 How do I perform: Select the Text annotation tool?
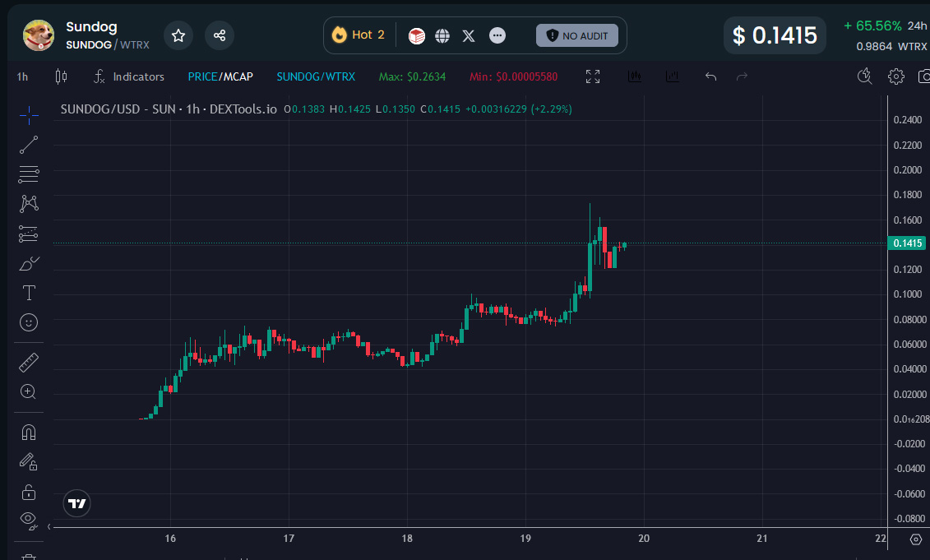(29, 293)
